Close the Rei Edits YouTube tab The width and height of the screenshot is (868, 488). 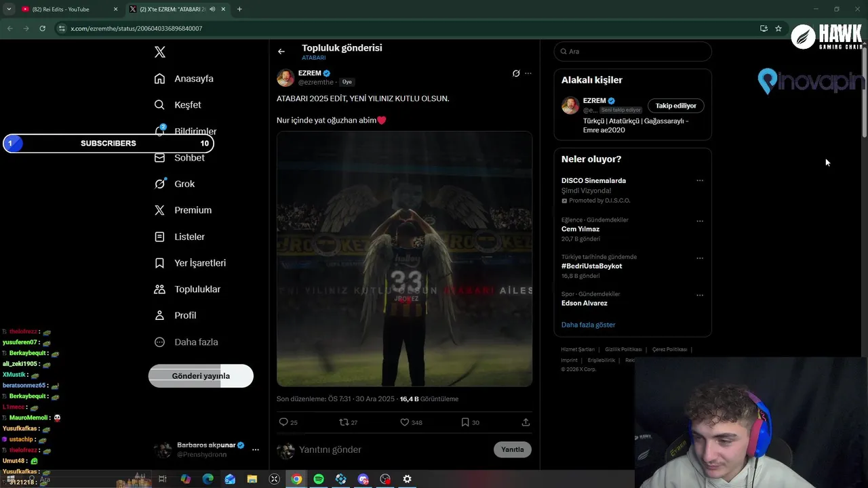pos(115,9)
